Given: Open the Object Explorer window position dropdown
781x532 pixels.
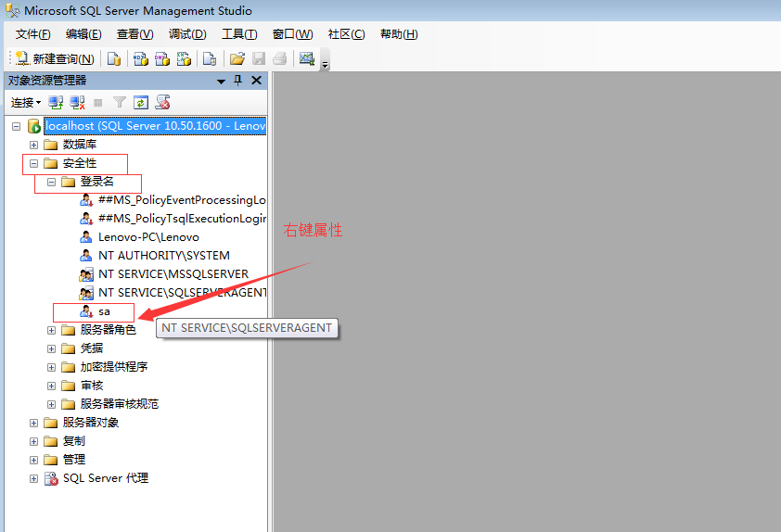Looking at the screenshot, I should (x=221, y=82).
